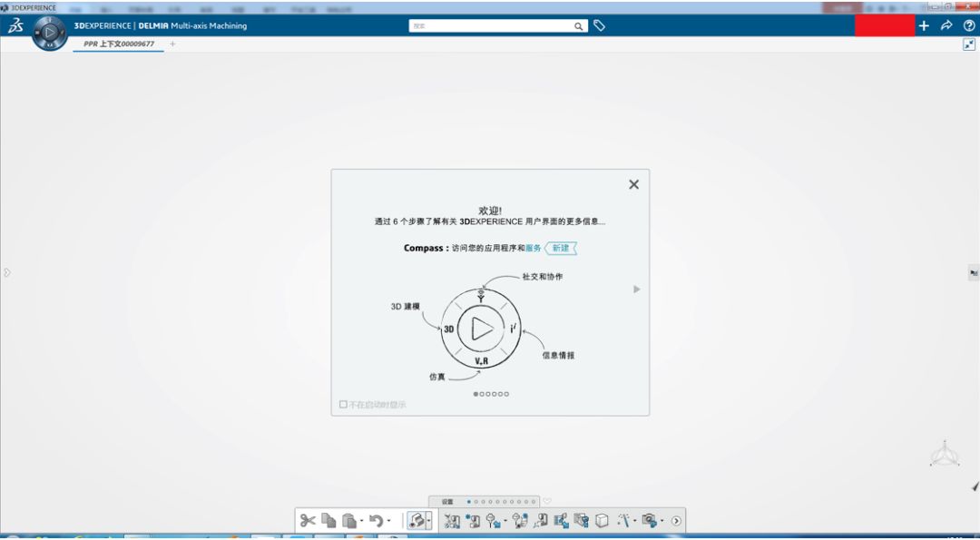Click the 服务 link in the welcome dialog
The image size is (980, 540).
(534, 248)
